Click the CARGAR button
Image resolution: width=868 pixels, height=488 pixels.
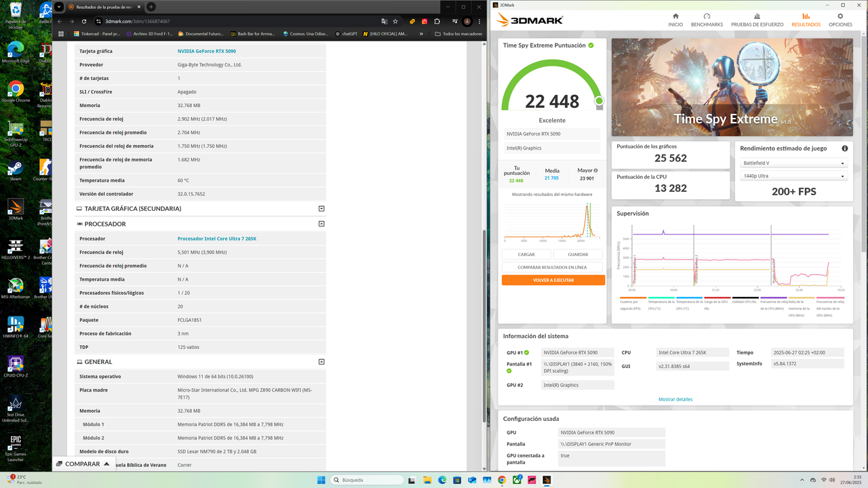[x=526, y=254]
